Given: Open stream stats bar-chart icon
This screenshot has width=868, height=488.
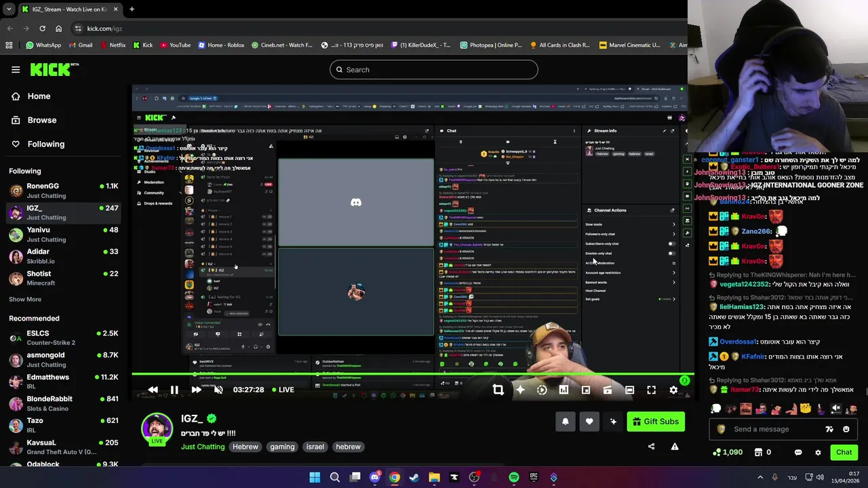Looking at the screenshot, I should 564,390.
